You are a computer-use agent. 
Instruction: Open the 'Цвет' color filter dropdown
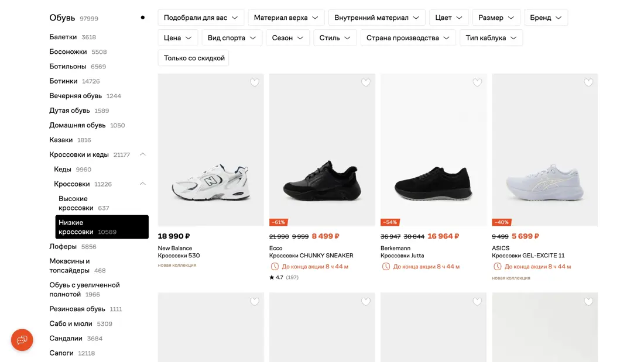click(449, 18)
